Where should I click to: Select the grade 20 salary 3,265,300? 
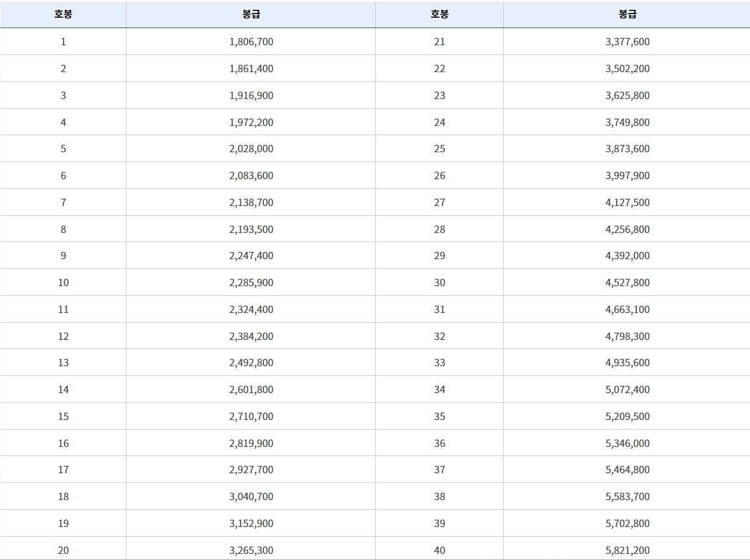tap(251, 550)
